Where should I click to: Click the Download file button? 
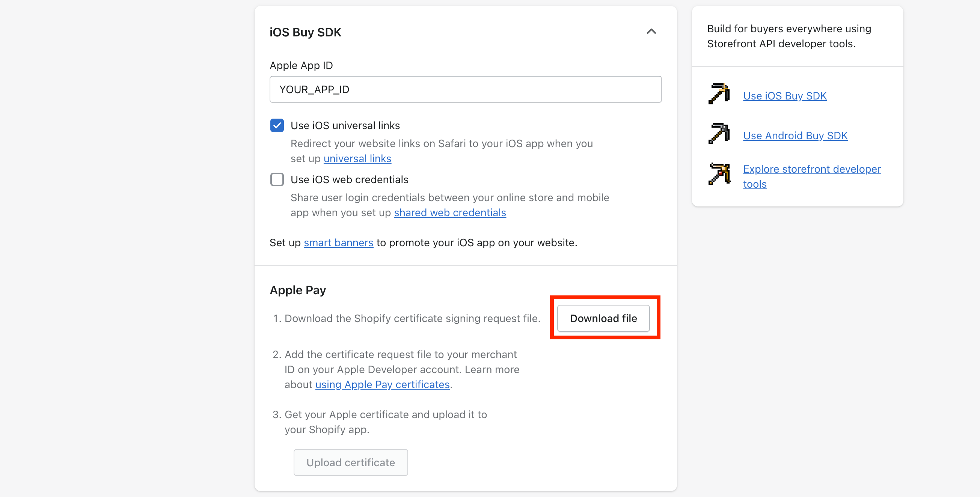(603, 318)
